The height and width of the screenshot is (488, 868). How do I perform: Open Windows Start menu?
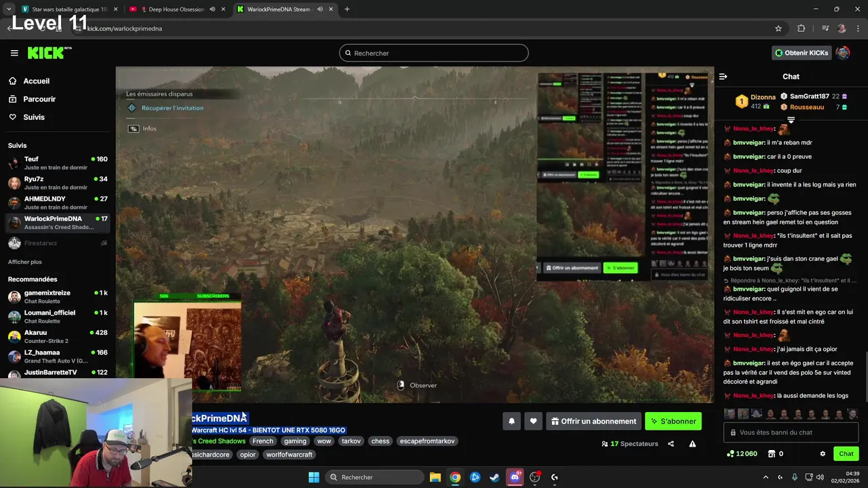[x=314, y=477]
